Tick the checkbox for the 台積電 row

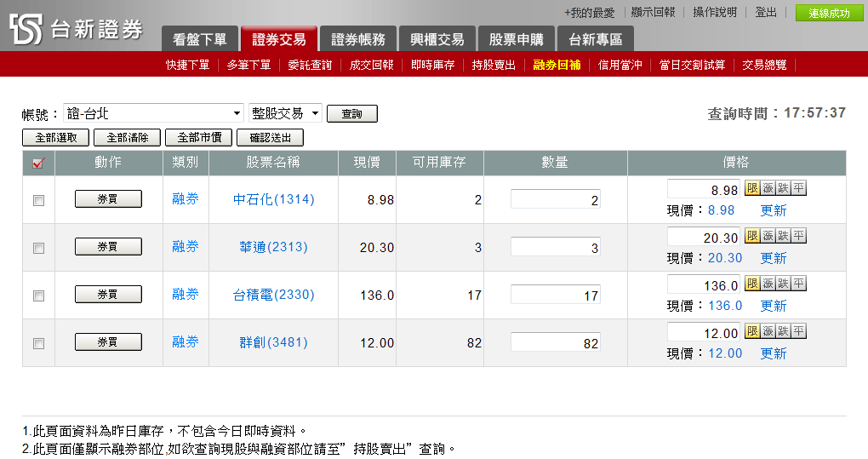(x=38, y=295)
